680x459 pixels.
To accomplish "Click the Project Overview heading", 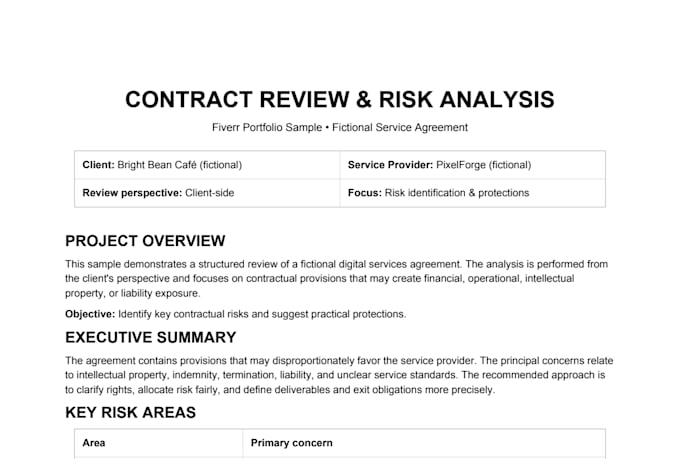I will click(145, 241).
